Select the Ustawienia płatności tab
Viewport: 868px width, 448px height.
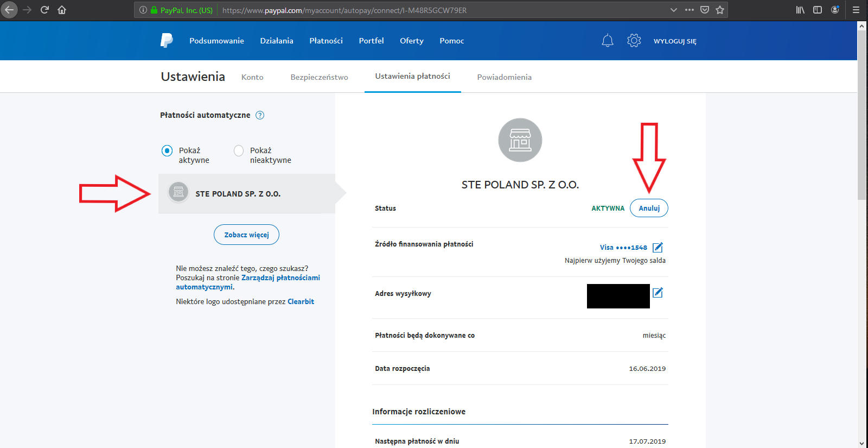[412, 76]
